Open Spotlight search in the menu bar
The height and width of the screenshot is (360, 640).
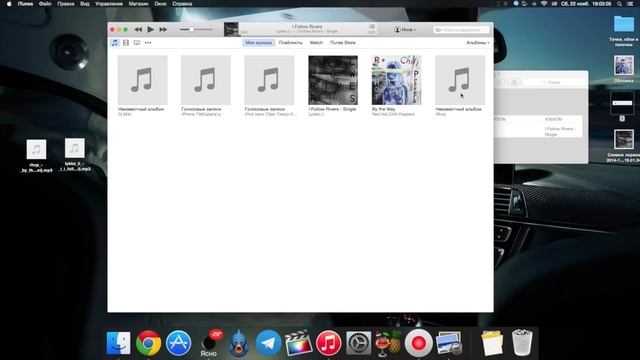pos(620,4)
